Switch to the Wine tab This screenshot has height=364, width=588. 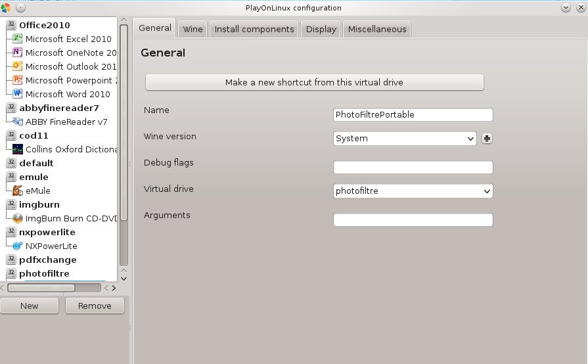point(192,30)
